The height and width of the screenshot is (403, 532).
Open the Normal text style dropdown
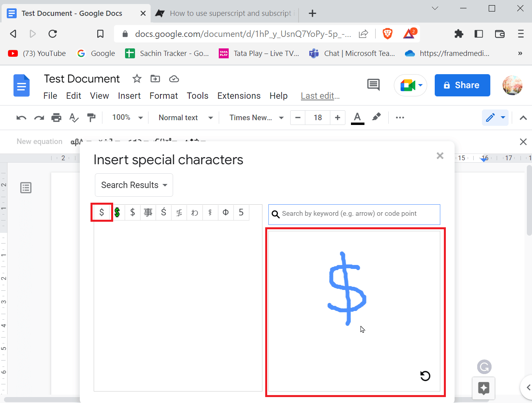[x=184, y=117]
